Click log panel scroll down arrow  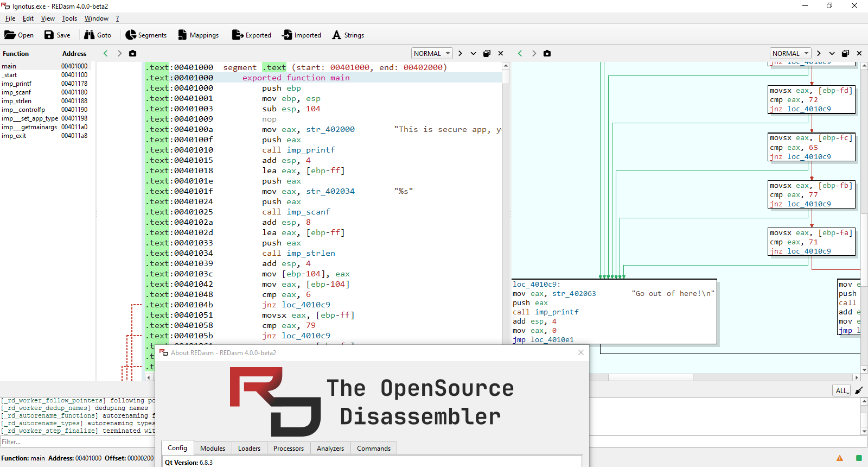pos(864,431)
